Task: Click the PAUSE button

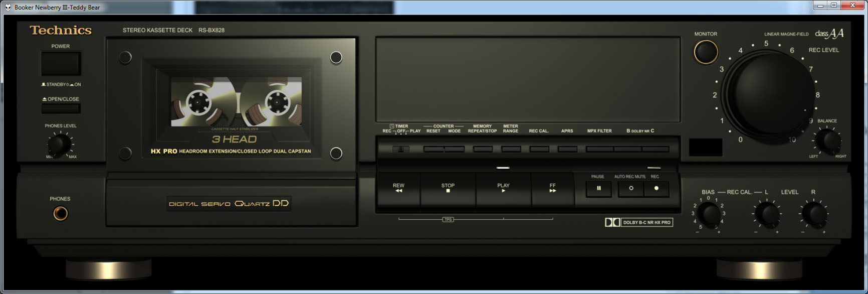Action: point(598,189)
